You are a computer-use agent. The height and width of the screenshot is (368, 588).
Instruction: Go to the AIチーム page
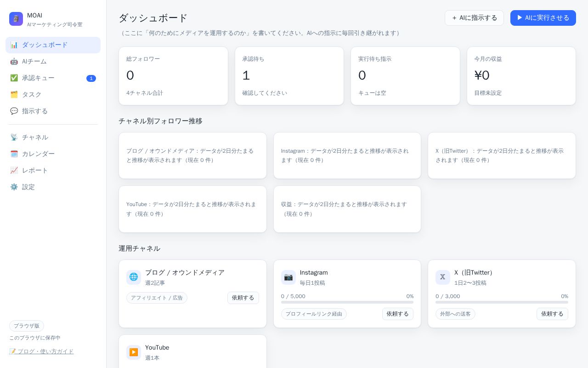53,62
